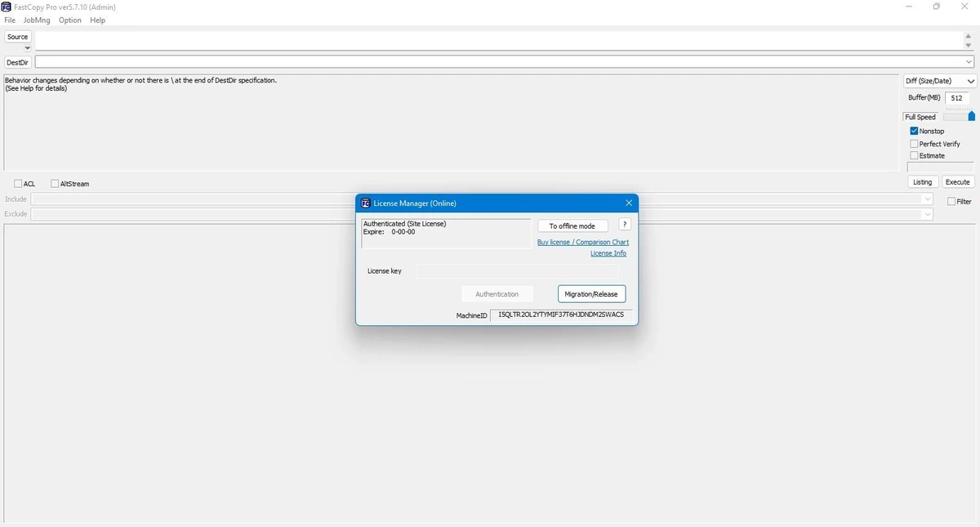The height and width of the screenshot is (527, 980).
Task: Click the DestDir button
Action: [x=17, y=62]
